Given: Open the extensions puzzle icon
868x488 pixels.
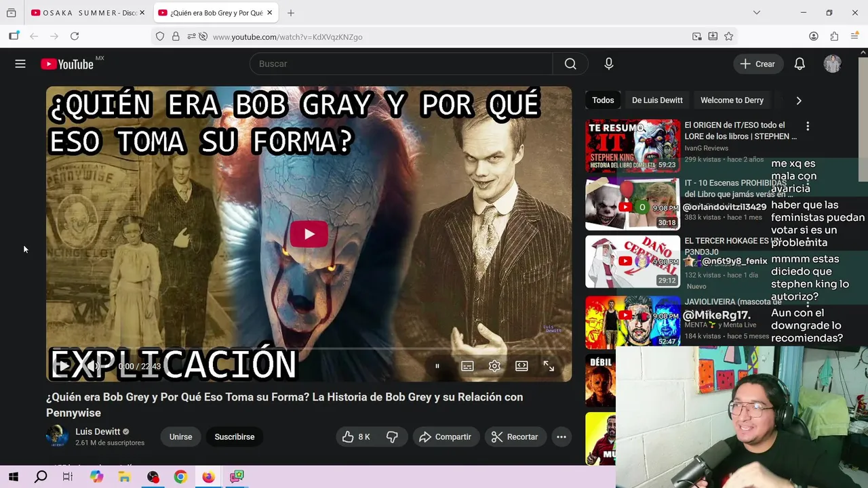Looking at the screenshot, I should point(834,37).
